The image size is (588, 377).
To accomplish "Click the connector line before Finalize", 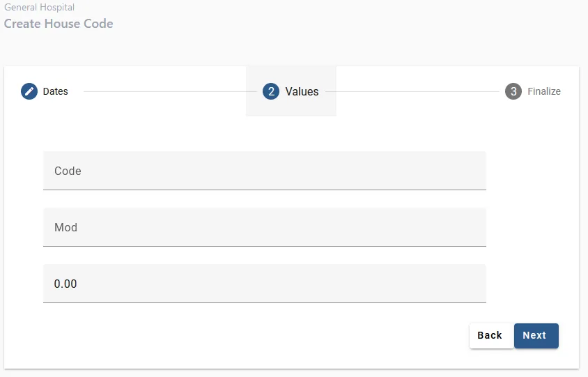I will (415, 91).
